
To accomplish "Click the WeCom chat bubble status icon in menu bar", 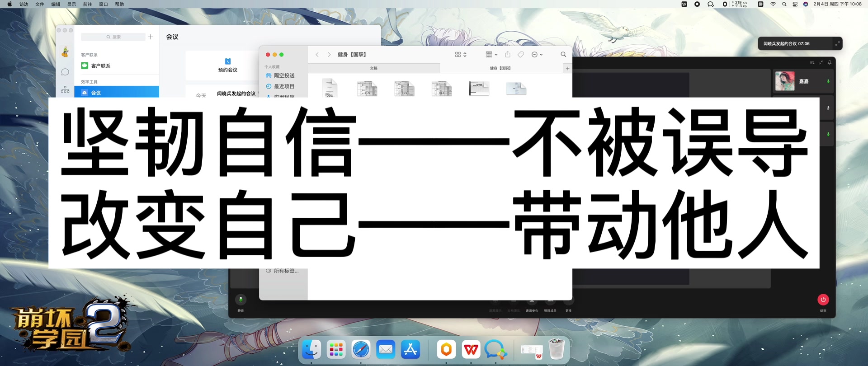I will click(x=711, y=4).
